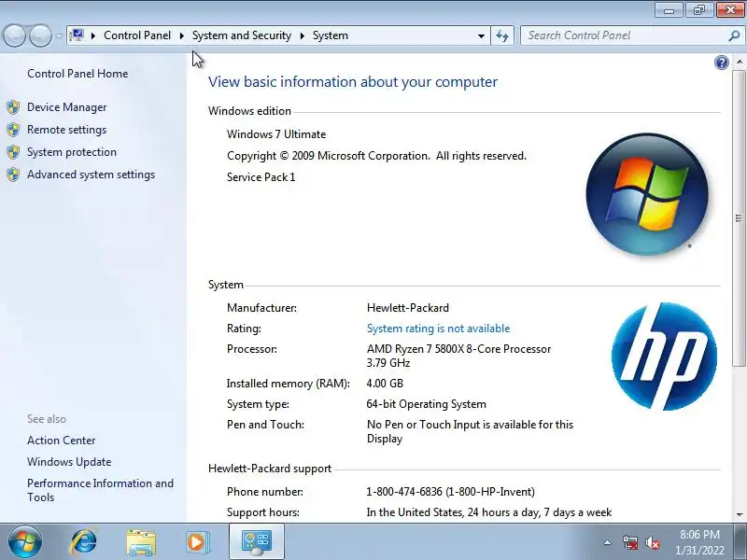Screen dimensions: 747x560
Task: Click the Windows 7 logo image
Action: click(x=647, y=194)
